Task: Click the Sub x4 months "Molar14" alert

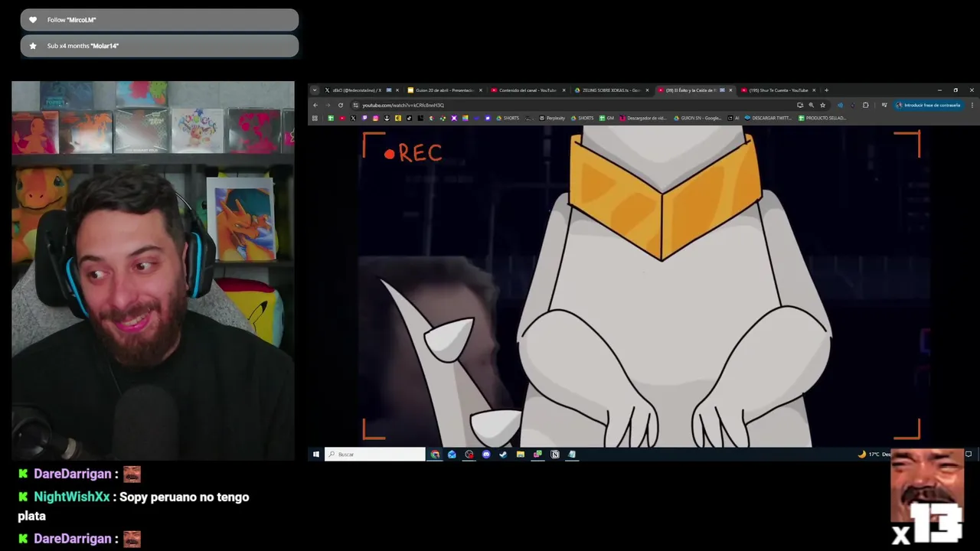Action: pyautogui.click(x=159, y=46)
